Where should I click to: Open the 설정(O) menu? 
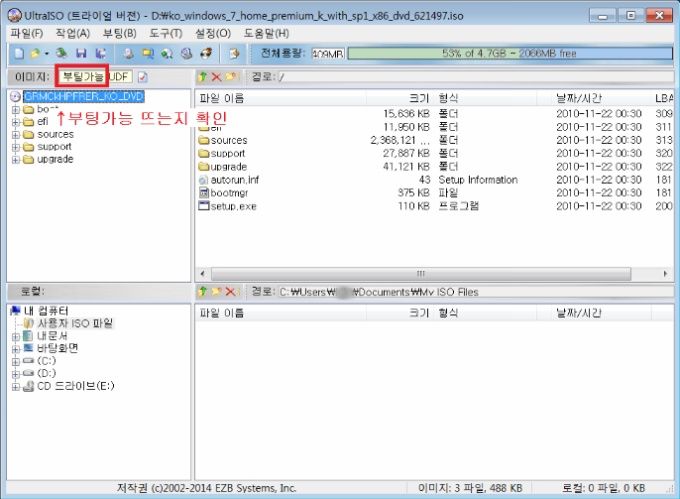click(x=213, y=33)
